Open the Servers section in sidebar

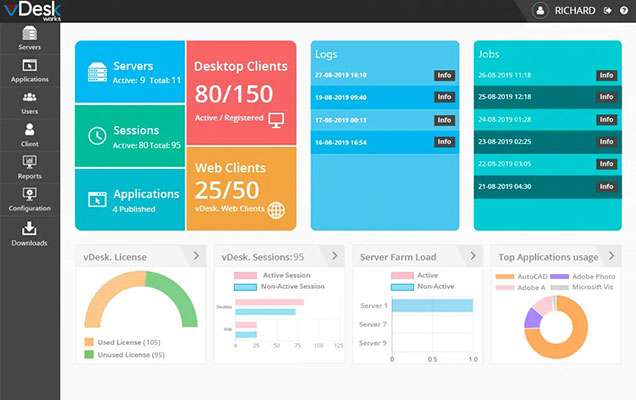[x=29, y=37]
